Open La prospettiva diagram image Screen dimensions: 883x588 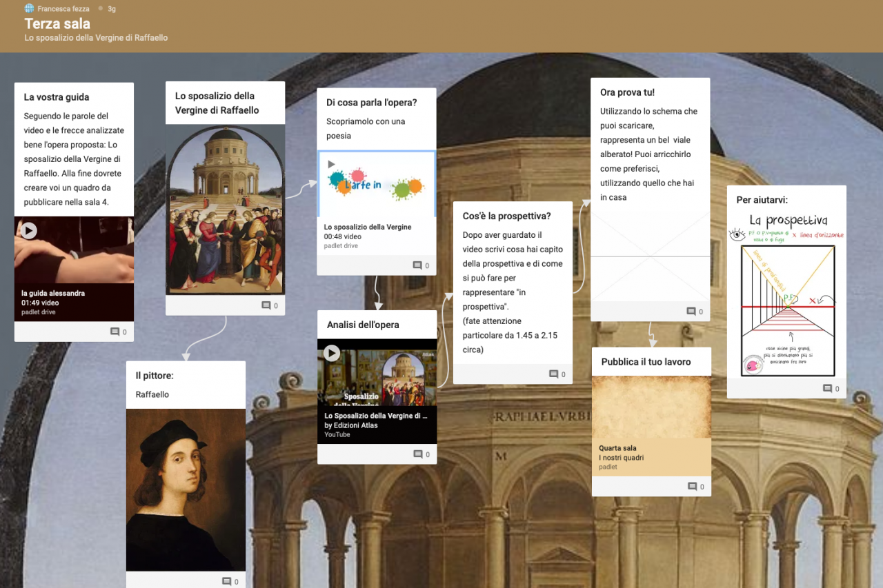[x=786, y=294]
